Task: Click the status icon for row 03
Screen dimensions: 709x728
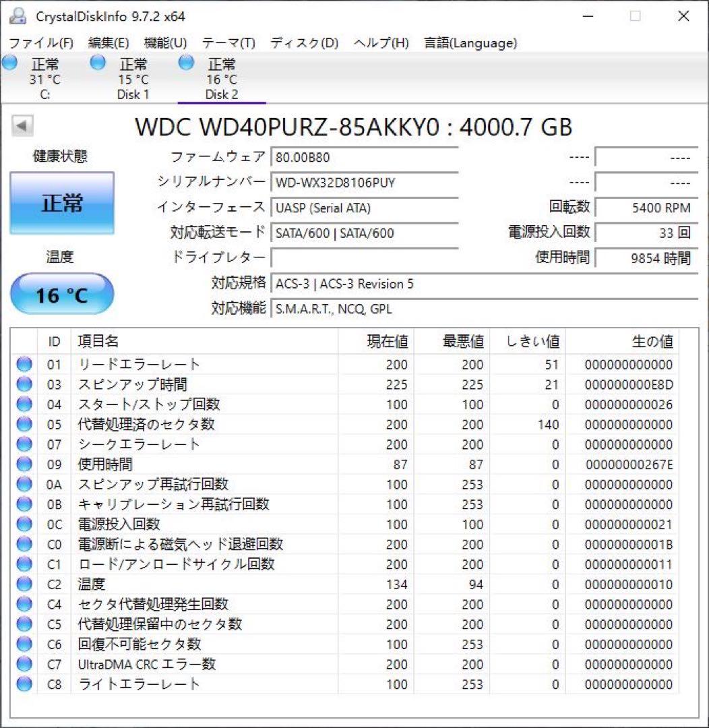Action: 24,384
